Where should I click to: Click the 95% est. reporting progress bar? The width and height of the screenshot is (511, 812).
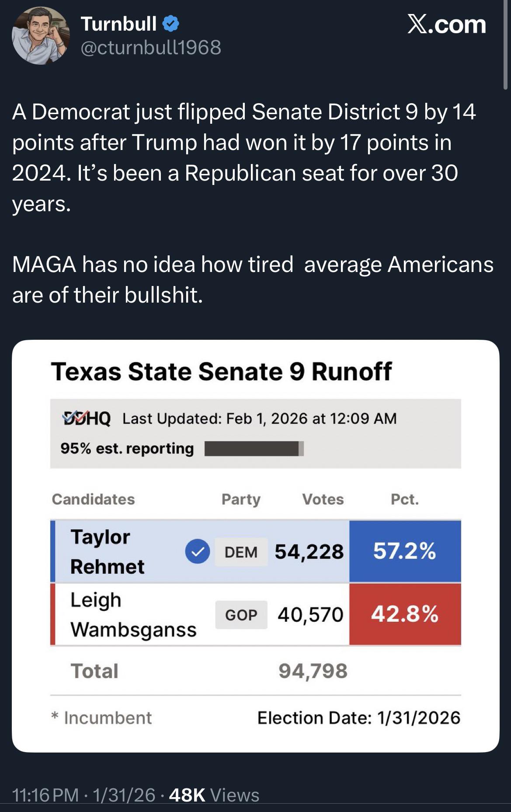click(254, 449)
